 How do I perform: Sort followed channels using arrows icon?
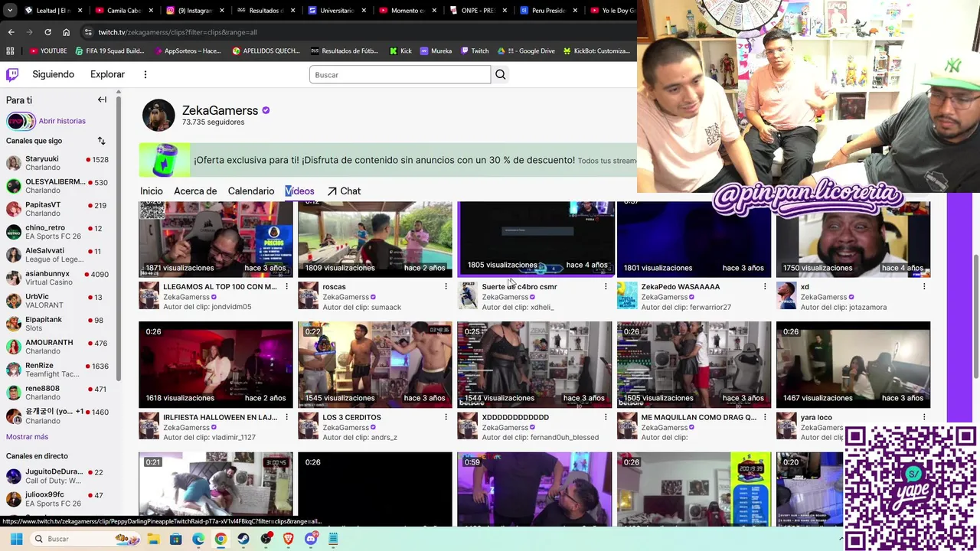click(101, 141)
